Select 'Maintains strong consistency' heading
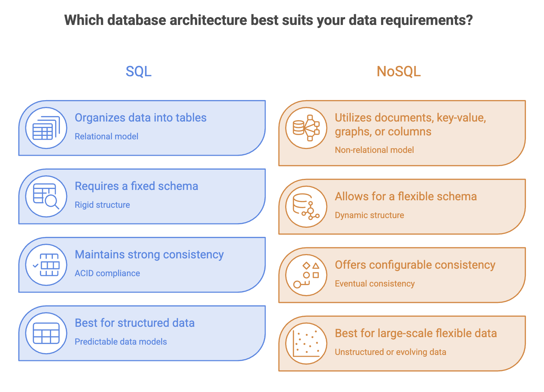This screenshot has width=544, height=392. 149,254
